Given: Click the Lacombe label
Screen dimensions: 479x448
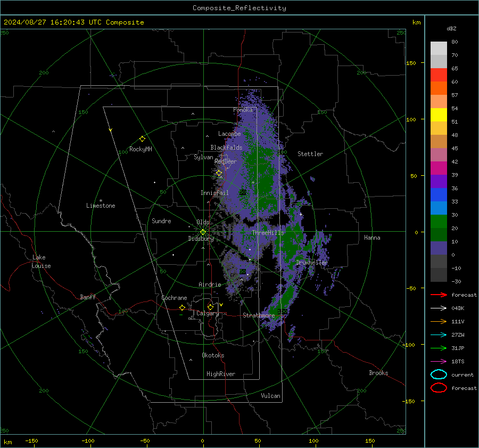Looking at the screenshot, I should 229,134.
